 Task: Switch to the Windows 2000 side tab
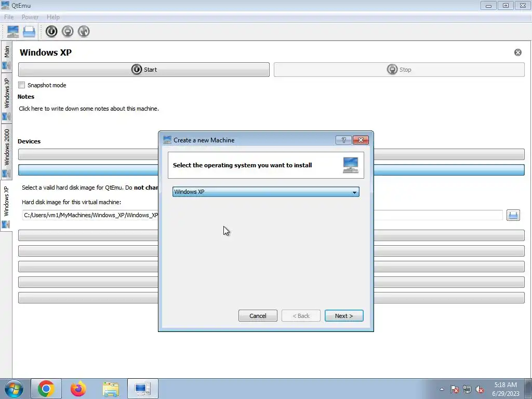(x=6, y=153)
